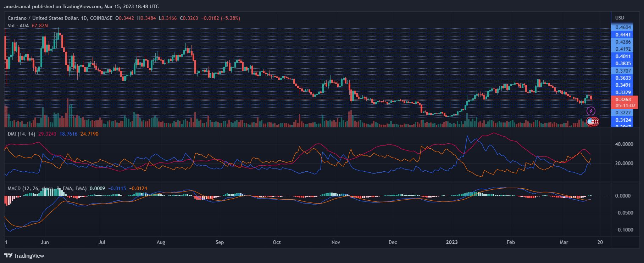Screen dimensions: 644x263
Task: Click the 0.4604 price level label
Action: coord(623,27)
